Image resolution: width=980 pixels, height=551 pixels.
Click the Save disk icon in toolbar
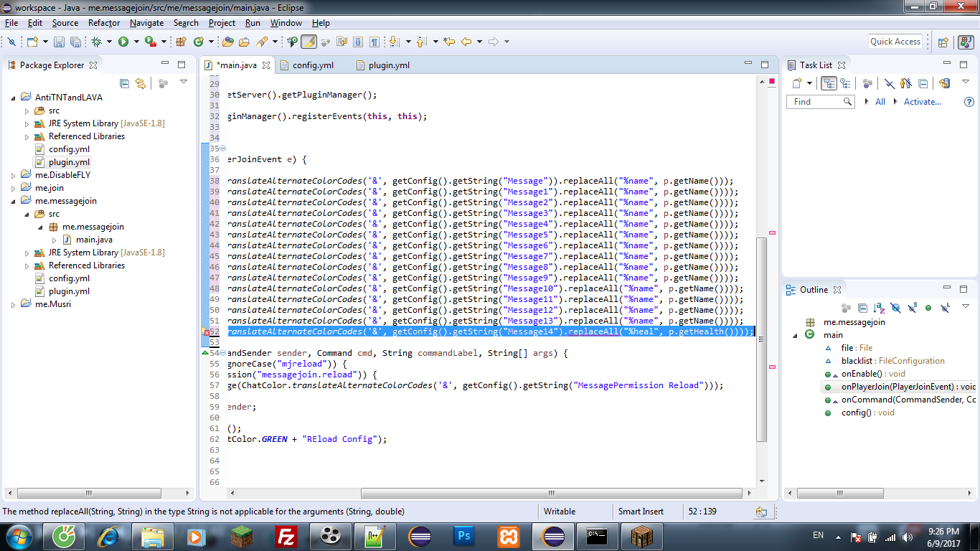point(59,42)
